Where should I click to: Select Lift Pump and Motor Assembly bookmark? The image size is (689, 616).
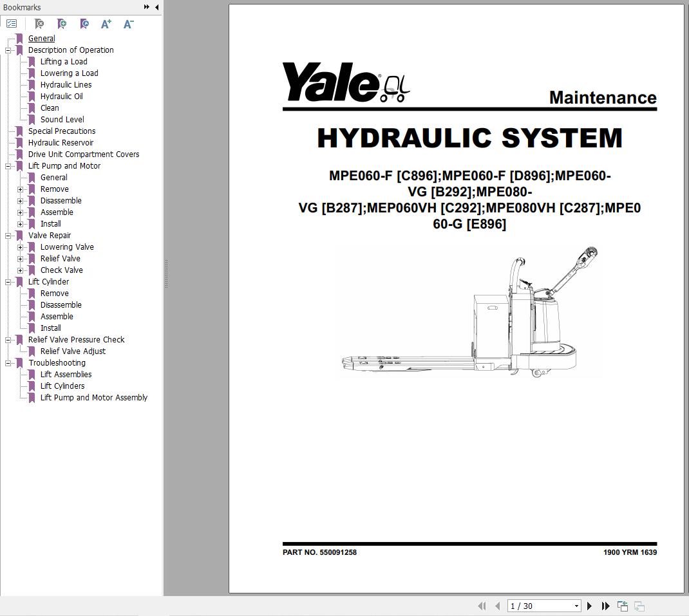94,397
